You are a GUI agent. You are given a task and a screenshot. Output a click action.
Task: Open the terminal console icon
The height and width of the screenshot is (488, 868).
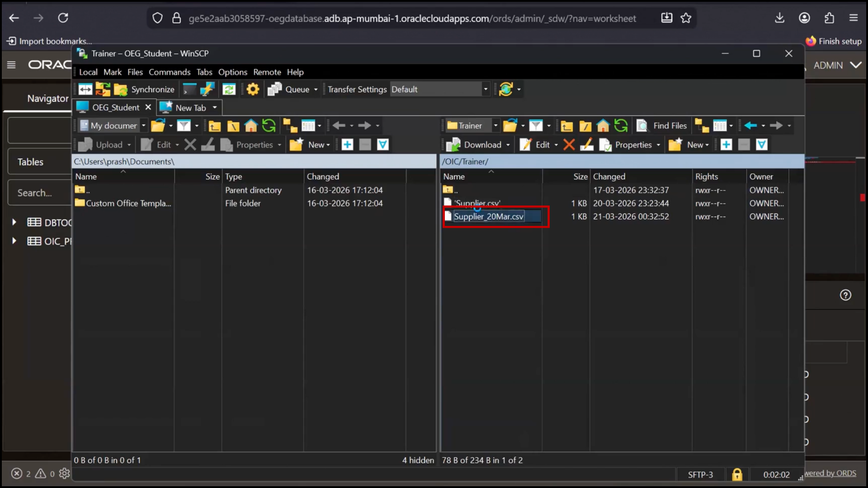[189, 89]
